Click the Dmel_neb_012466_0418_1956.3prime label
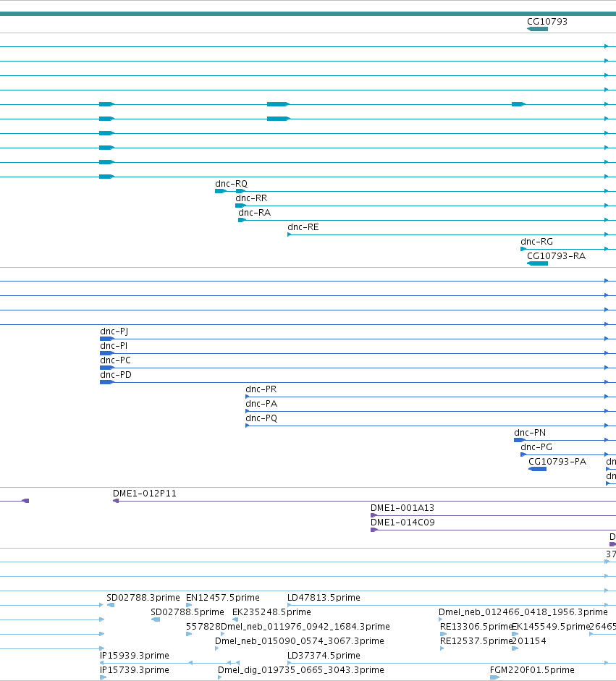Viewport: 616px width, 681px height. coord(523,612)
